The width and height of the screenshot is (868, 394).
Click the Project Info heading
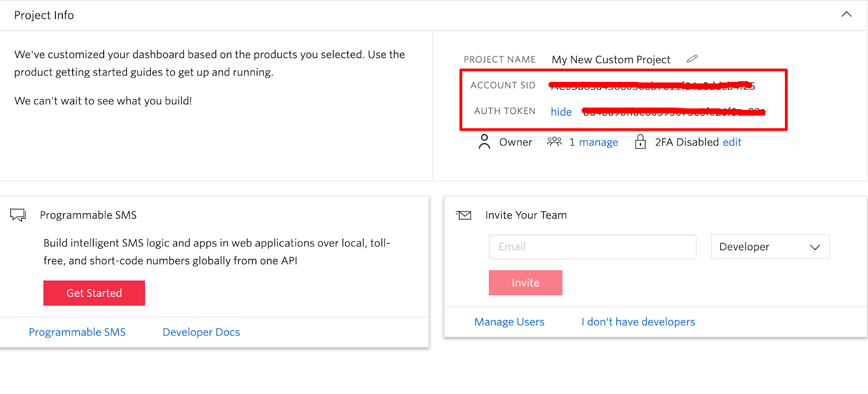click(44, 15)
